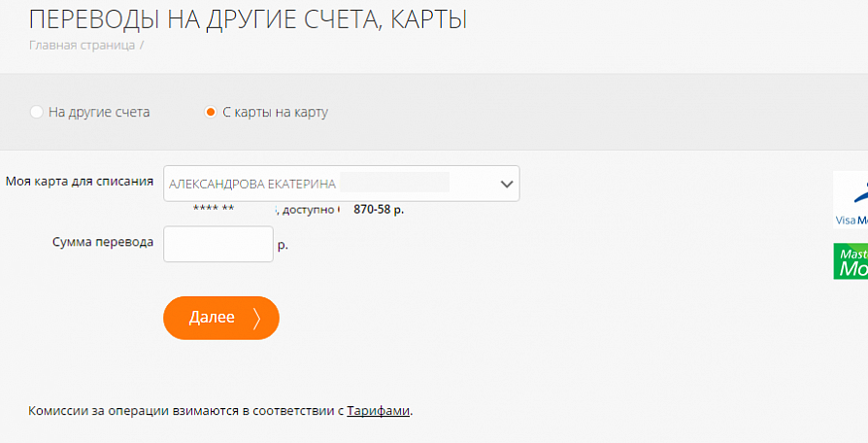This screenshot has height=443, width=868.
Task: Select the "На другие счета" radio button
Action: click(x=37, y=112)
